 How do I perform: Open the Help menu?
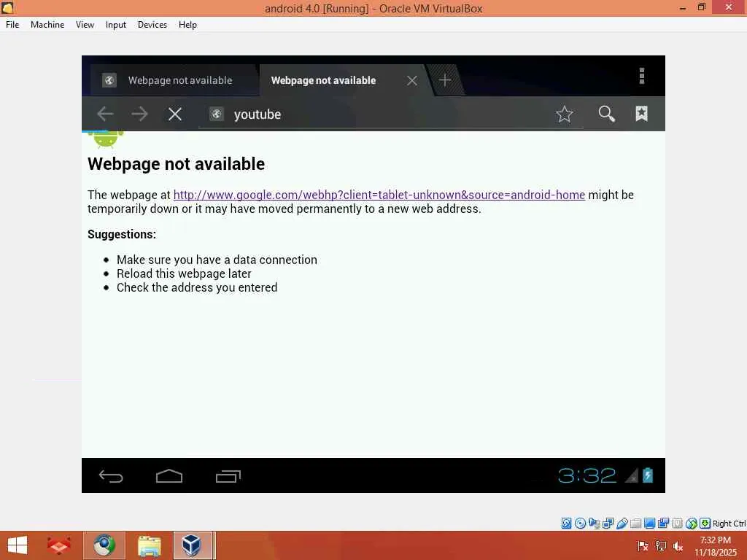point(187,25)
